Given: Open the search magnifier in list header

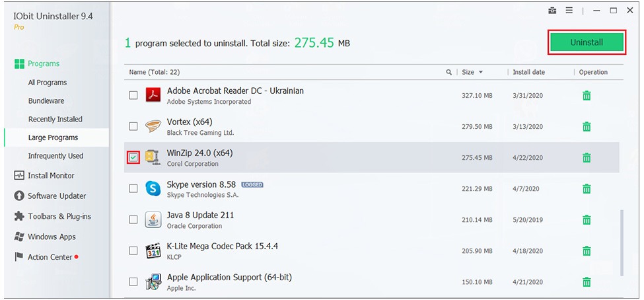Looking at the screenshot, I should click(449, 72).
